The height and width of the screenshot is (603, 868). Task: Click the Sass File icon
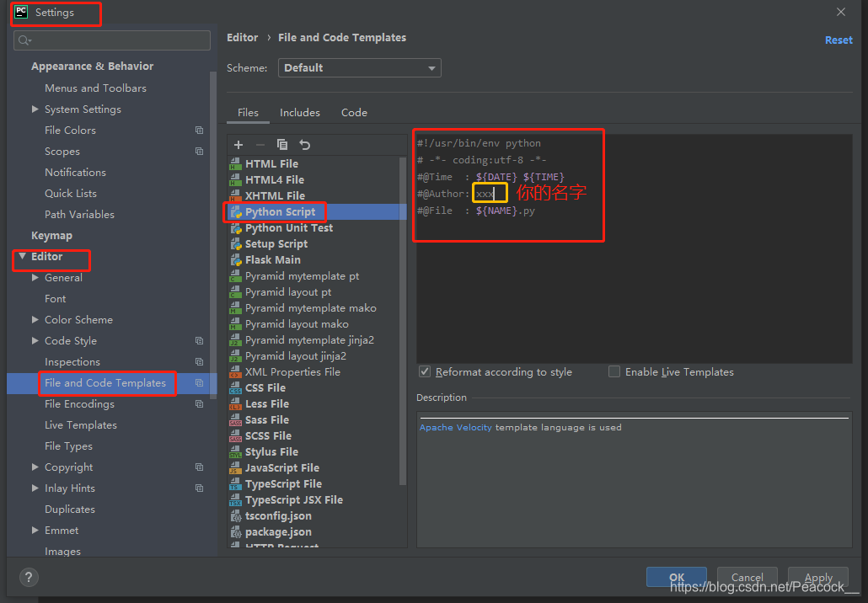coord(236,420)
